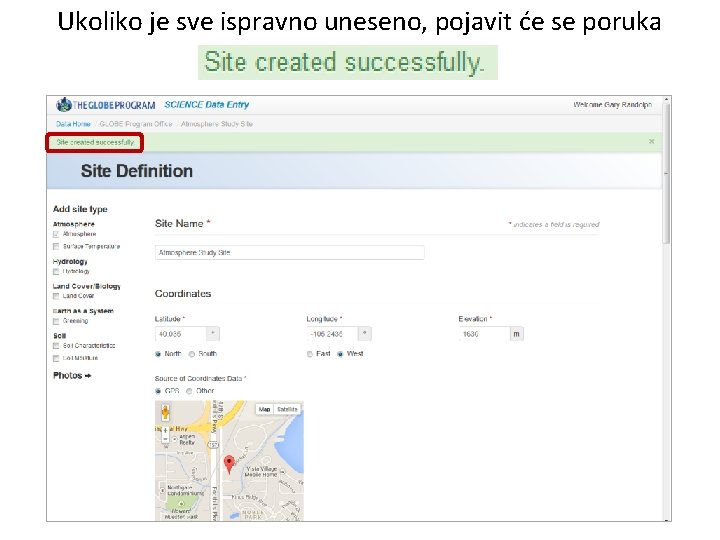The height and width of the screenshot is (540, 720).
Task: Edit the Longitude value field
Action: [x=332, y=334]
